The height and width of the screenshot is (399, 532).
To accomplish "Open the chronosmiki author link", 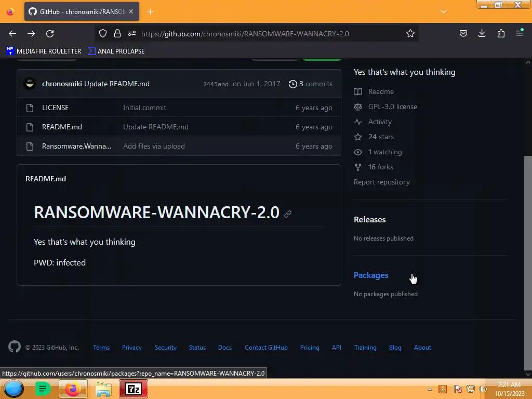I will [x=62, y=84].
